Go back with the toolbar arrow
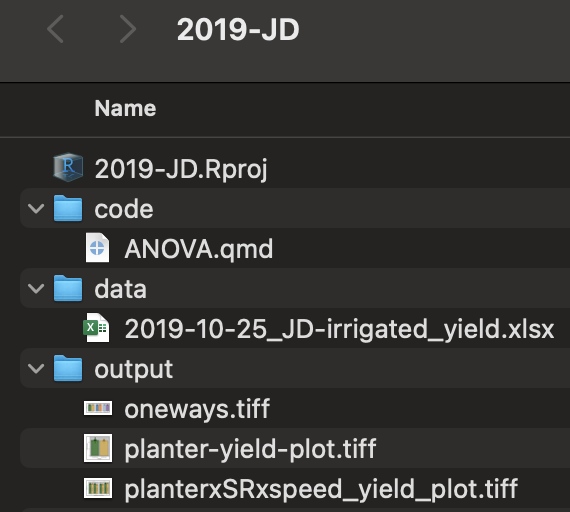The height and width of the screenshot is (512, 570). click(x=55, y=29)
